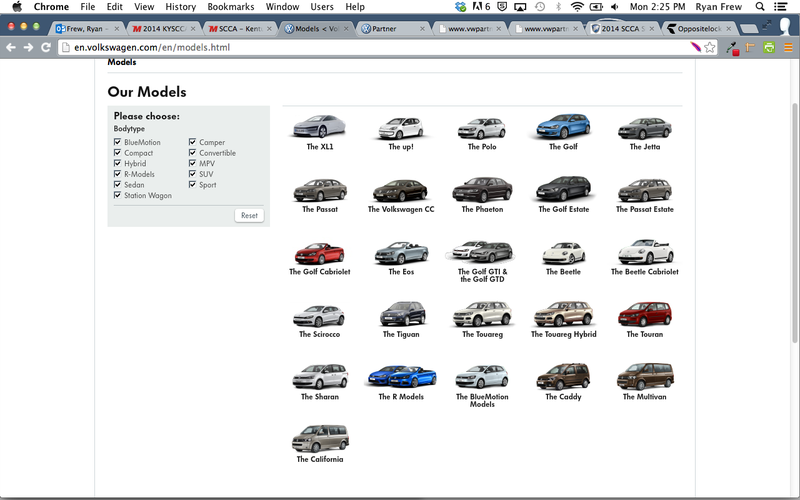Click the browser back arrow
The height and width of the screenshot is (500, 800).
coord(11,47)
